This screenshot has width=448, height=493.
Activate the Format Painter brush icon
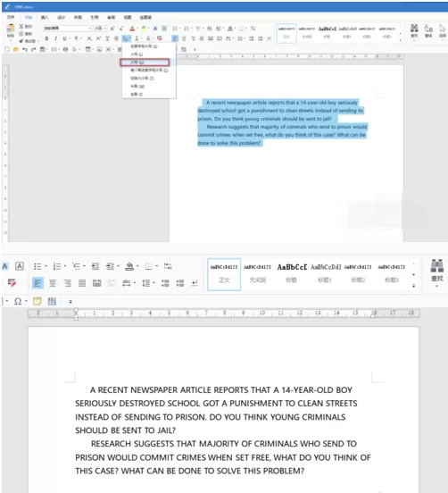point(21,41)
